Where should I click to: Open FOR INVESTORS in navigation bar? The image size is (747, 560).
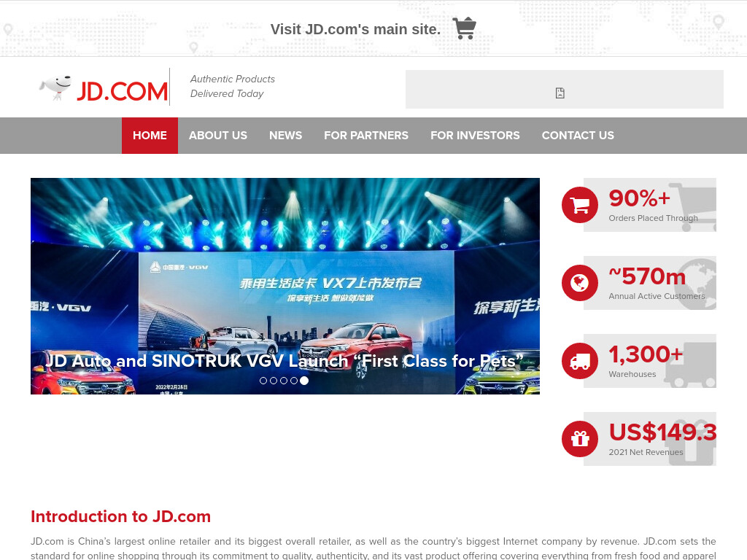[475, 136]
